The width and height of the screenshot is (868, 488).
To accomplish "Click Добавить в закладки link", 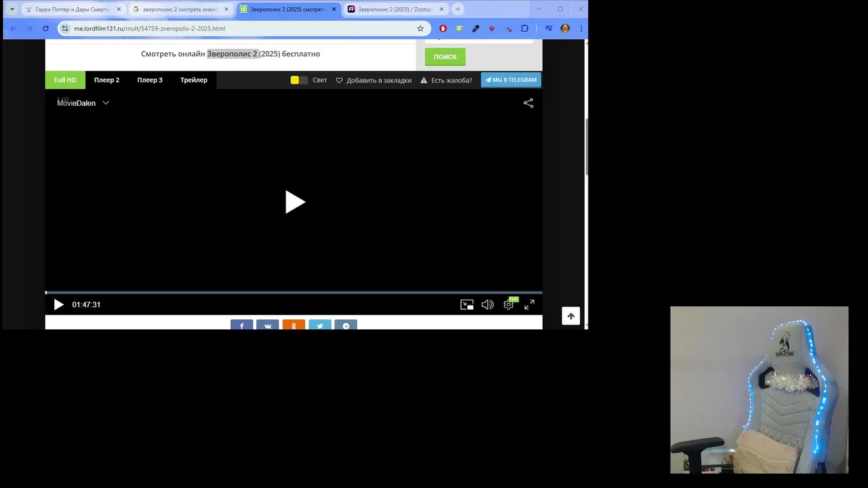I will point(374,80).
